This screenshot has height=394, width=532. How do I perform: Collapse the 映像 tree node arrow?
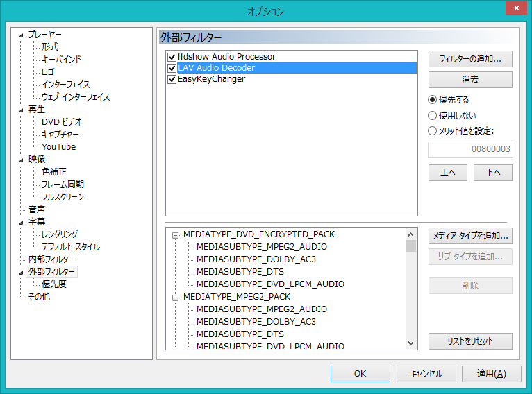pos(22,160)
